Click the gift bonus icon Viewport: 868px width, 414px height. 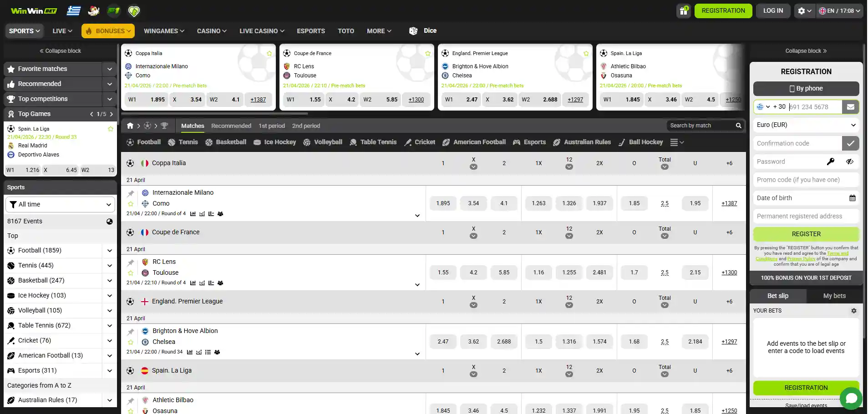pos(683,11)
